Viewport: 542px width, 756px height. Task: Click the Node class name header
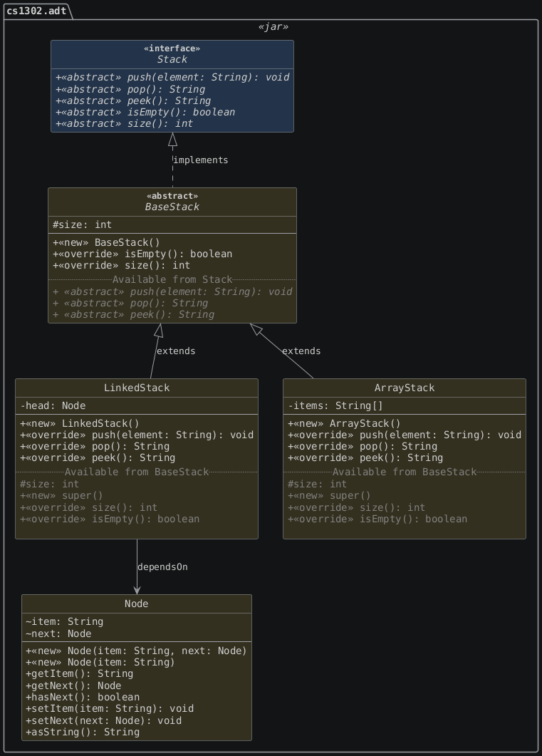tap(136, 604)
